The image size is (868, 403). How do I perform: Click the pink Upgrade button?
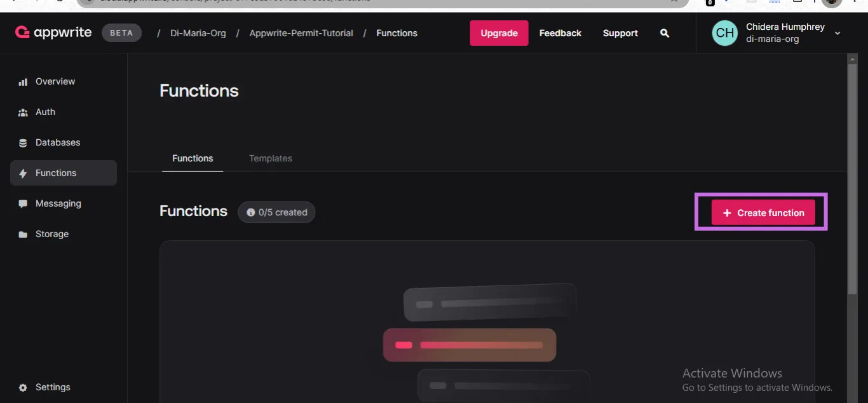499,33
